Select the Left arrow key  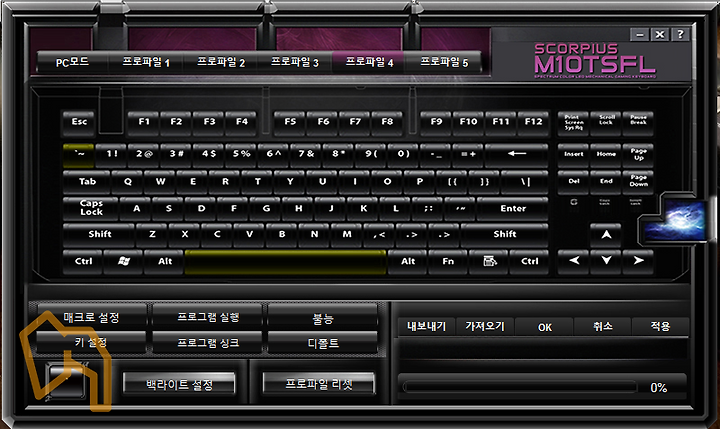pyautogui.click(x=574, y=261)
